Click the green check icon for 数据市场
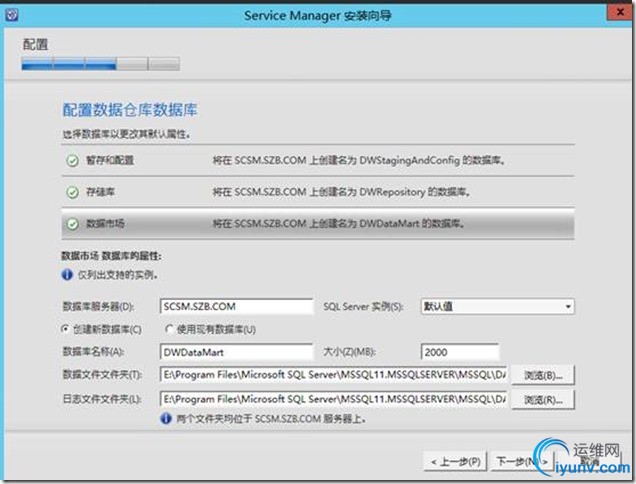 [x=72, y=224]
